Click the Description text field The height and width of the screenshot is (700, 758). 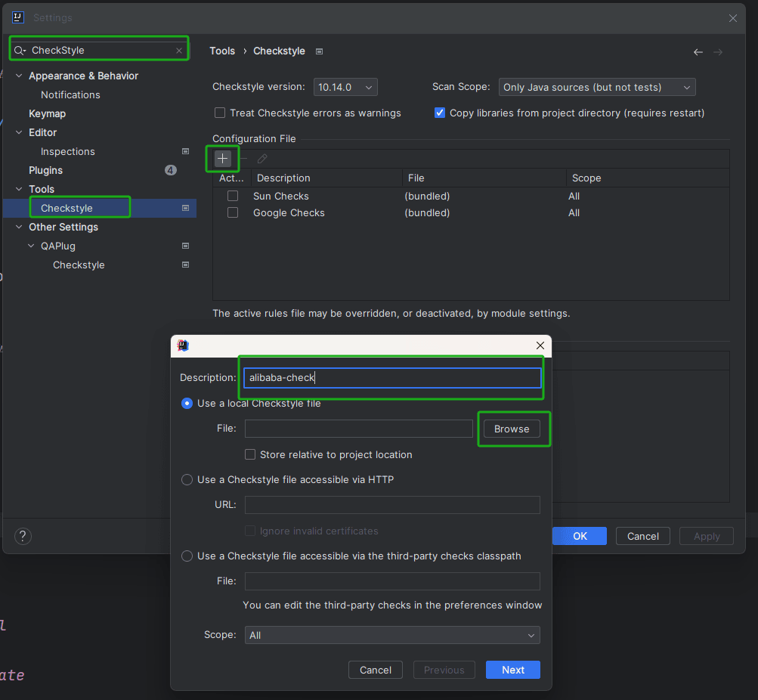pyautogui.click(x=391, y=377)
